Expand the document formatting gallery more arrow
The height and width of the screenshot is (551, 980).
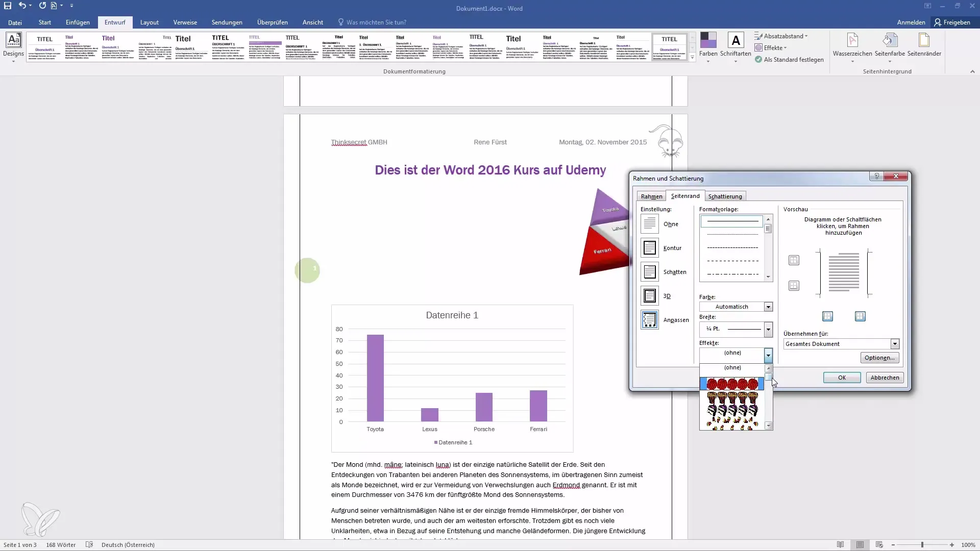click(692, 58)
